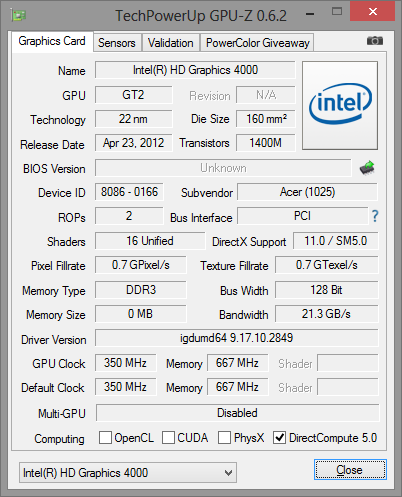Click the Technology value 22 nm
Image resolution: width=402 pixels, height=497 pixels.
tap(133, 119)
